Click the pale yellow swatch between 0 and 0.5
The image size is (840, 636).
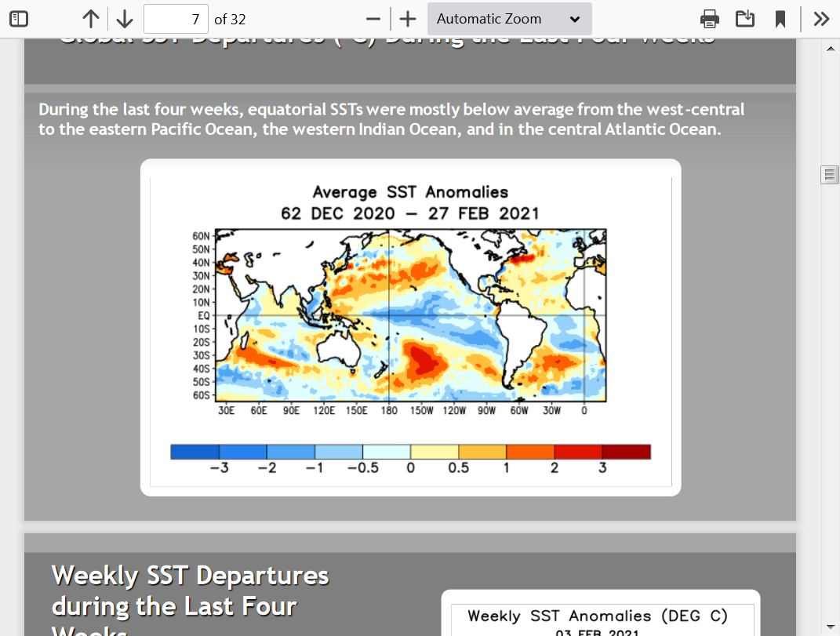pos(435,452)
